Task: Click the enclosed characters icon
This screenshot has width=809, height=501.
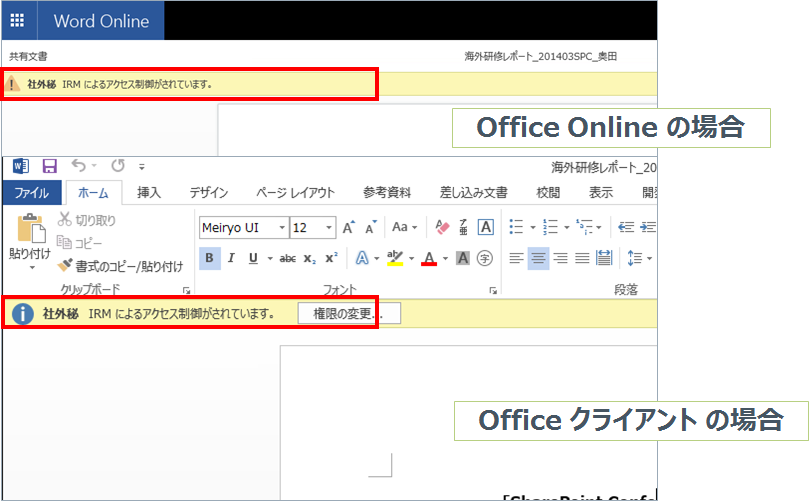Action: tap(484, 258)
